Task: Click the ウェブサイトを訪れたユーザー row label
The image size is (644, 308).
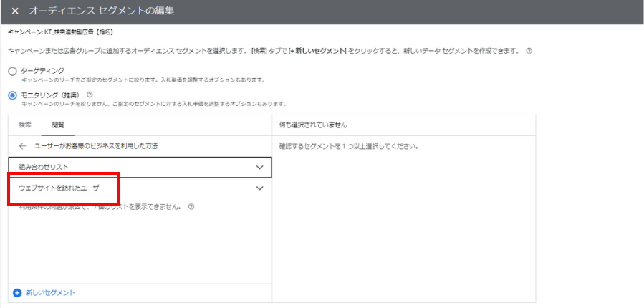Action: tap(62, 188)
